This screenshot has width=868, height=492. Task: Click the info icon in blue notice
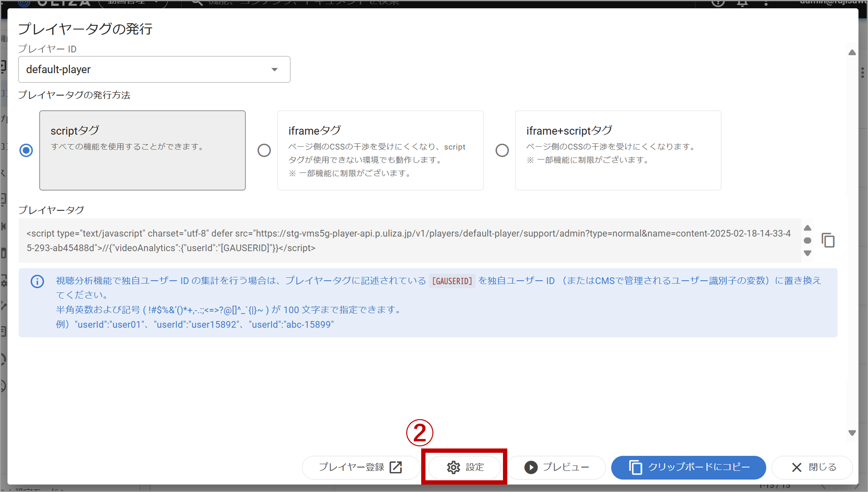(x=37, y=281)
